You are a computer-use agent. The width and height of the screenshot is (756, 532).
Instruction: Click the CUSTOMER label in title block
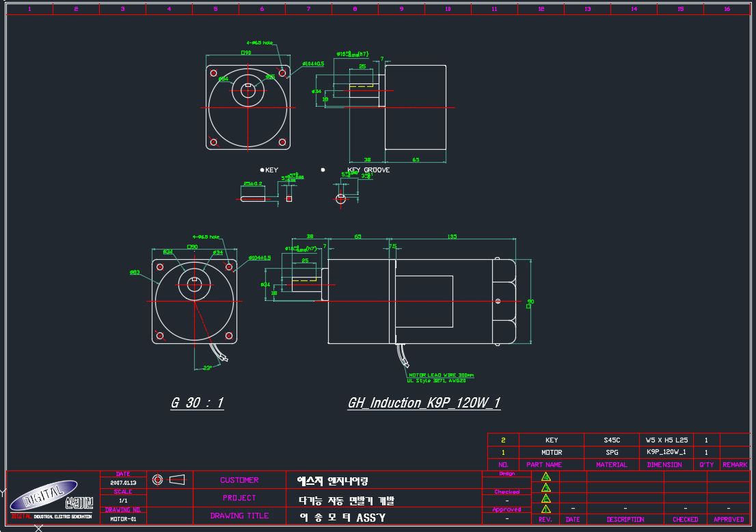(240, 480)
